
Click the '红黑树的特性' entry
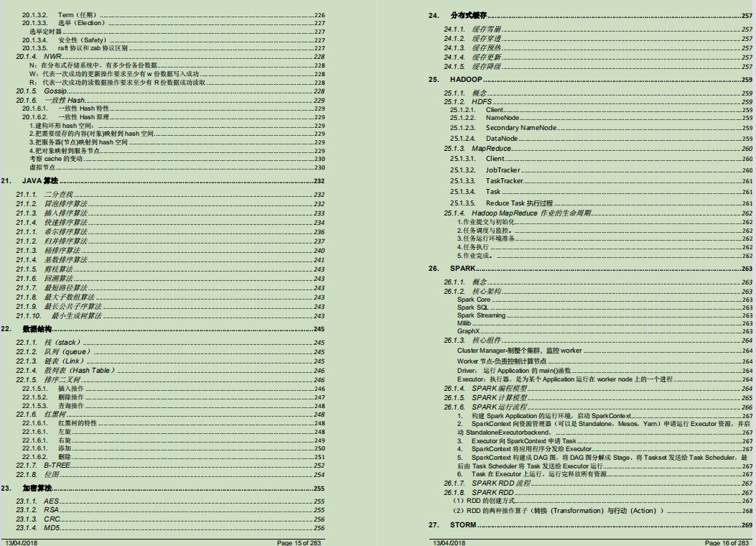coord(174,423)
